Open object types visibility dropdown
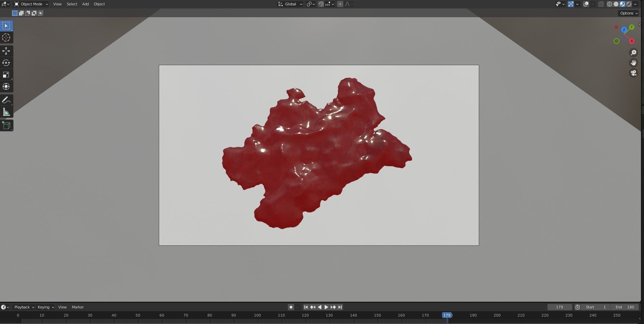Screen dimensions: 644x324 point(560,4)
